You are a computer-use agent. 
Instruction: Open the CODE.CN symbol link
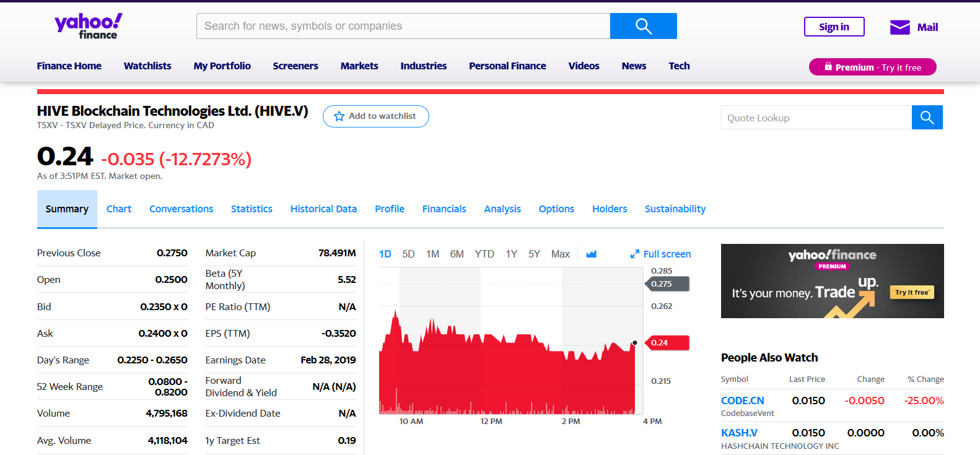point(742,401)
